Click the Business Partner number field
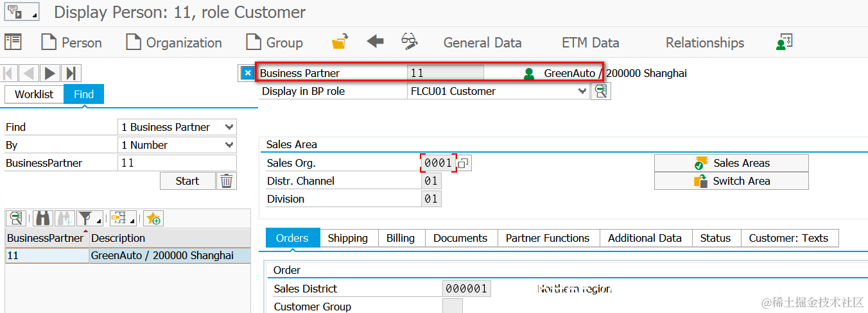 click(x=446, y=73)
